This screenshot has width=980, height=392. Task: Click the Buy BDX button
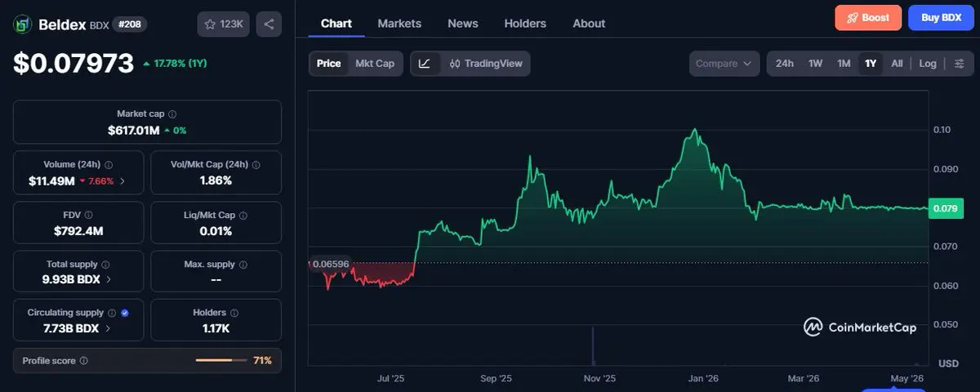(941, 17)
